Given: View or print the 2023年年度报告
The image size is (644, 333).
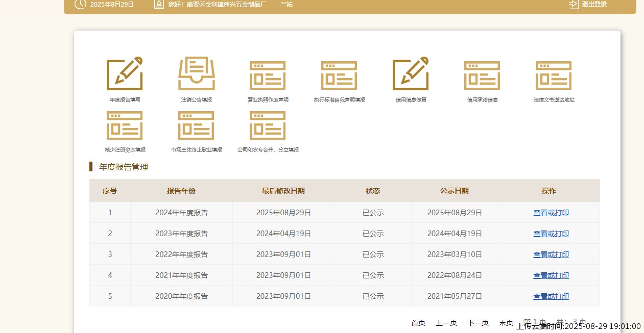Looking at the screenshot, I should [551, 234].
